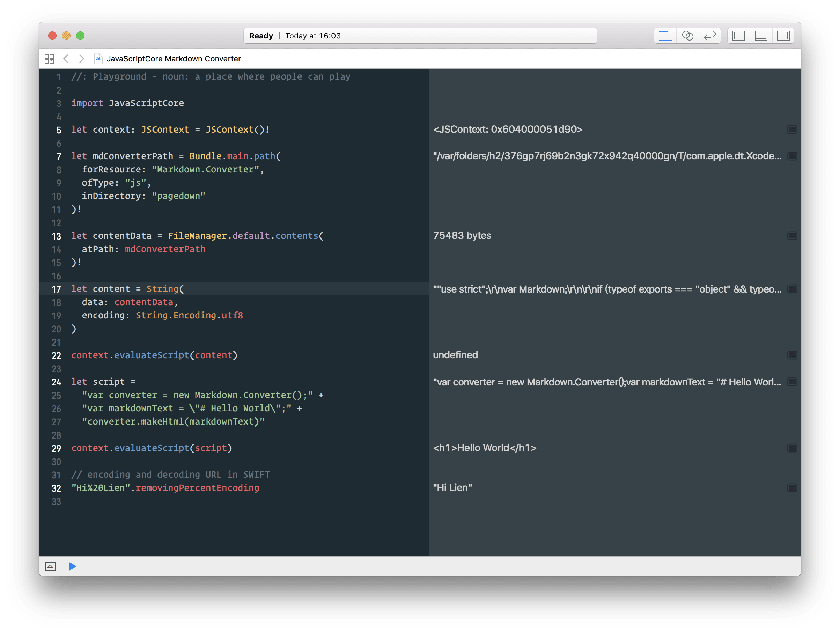Click the Ready status in the activity bar
This screenshot has width=840, height=632.
261,35
